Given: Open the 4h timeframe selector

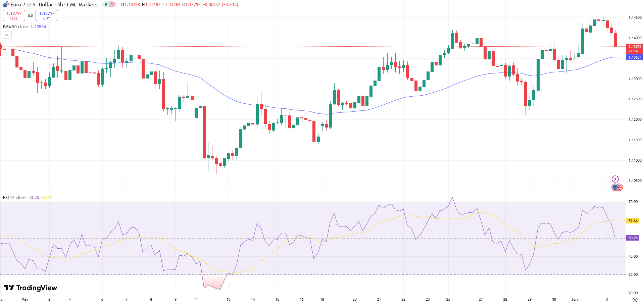Looking at the screenshot, I should click(x=60, y=4).
